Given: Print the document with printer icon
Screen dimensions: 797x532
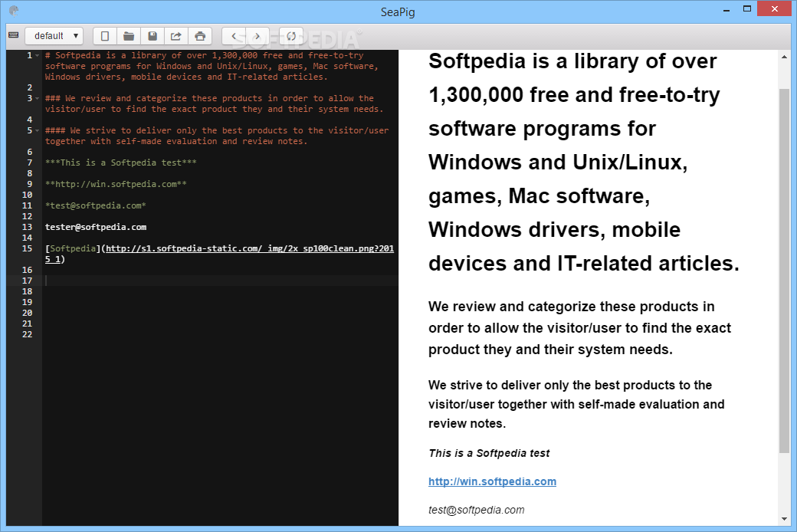Looking at the screenshot, I should pos(200,36).
